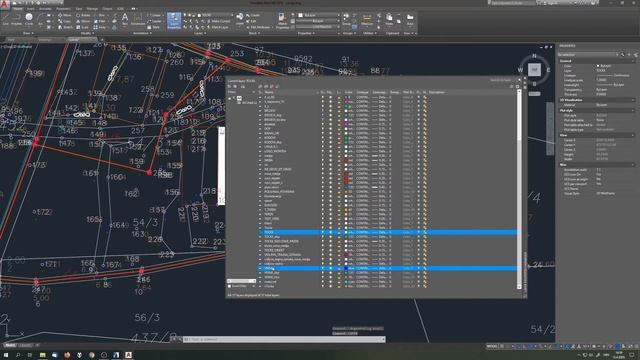The image size is (640, 360).
Task: Switch to the Annotate ribbon tab
Action: click(45, 9)
